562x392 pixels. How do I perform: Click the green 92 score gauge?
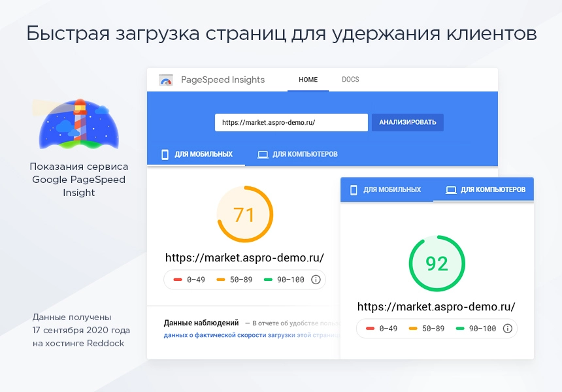tap(437, 264)
